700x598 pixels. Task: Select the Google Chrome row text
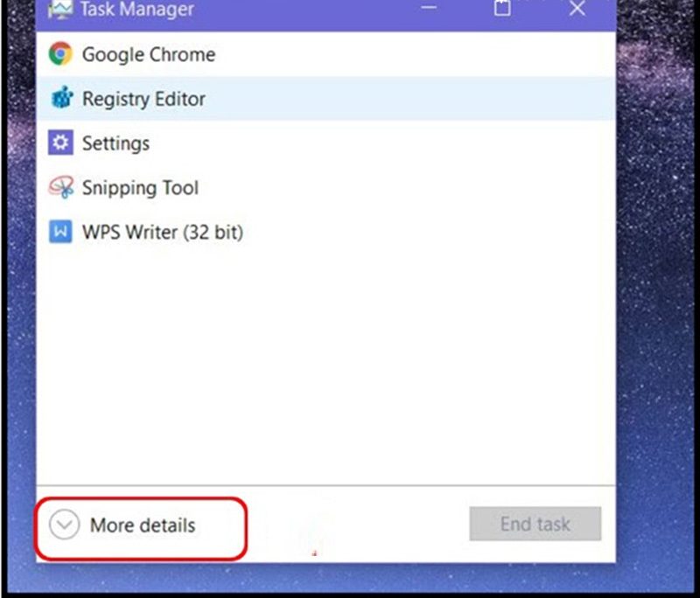click(x=149, y=55)
